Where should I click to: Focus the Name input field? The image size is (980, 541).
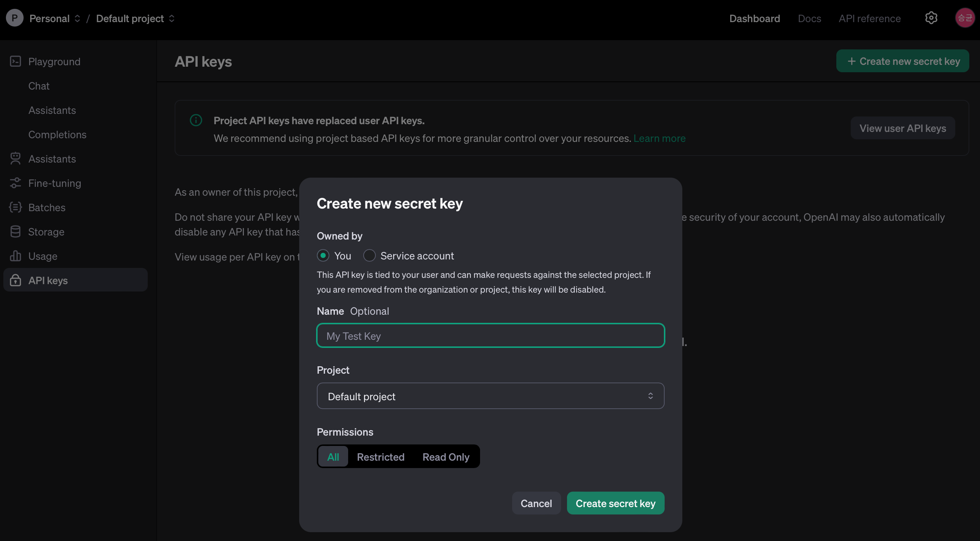point(490,336)
